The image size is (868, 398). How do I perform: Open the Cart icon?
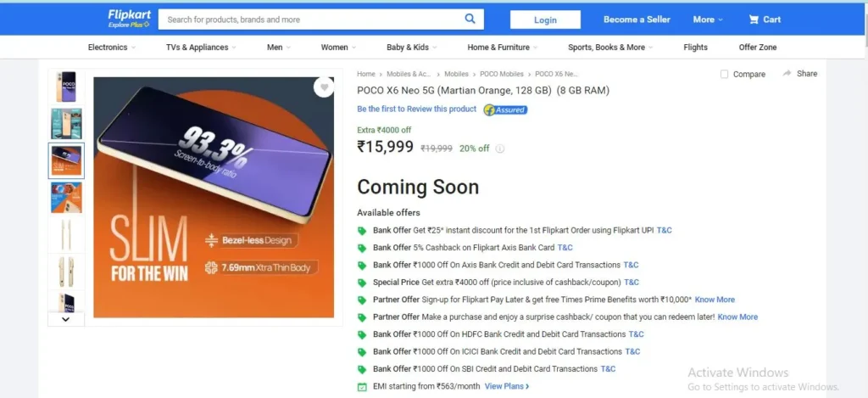pos(754,20)
